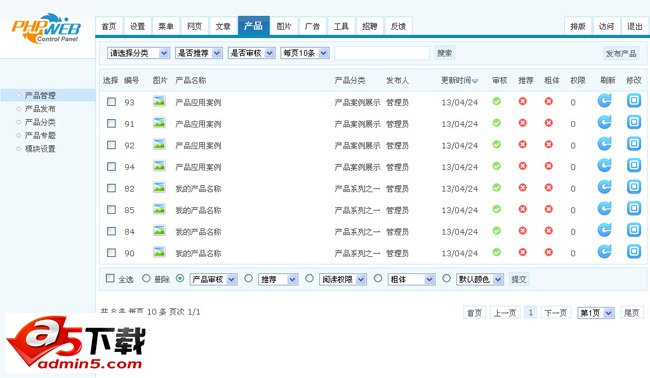This screenshot has height=378, width=650.
Task: Open image thumbnail icon of row 85
Action: (x=159, y=209)
